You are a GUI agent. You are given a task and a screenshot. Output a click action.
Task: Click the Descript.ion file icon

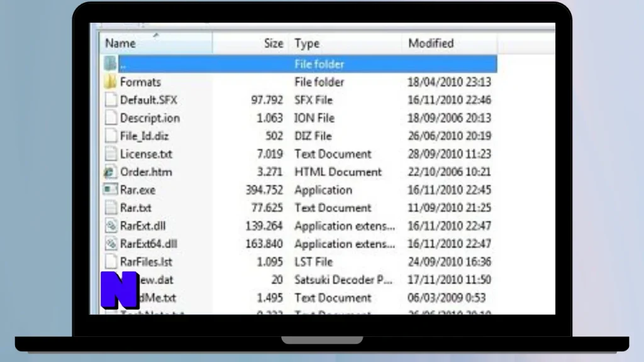click(111, 118)
